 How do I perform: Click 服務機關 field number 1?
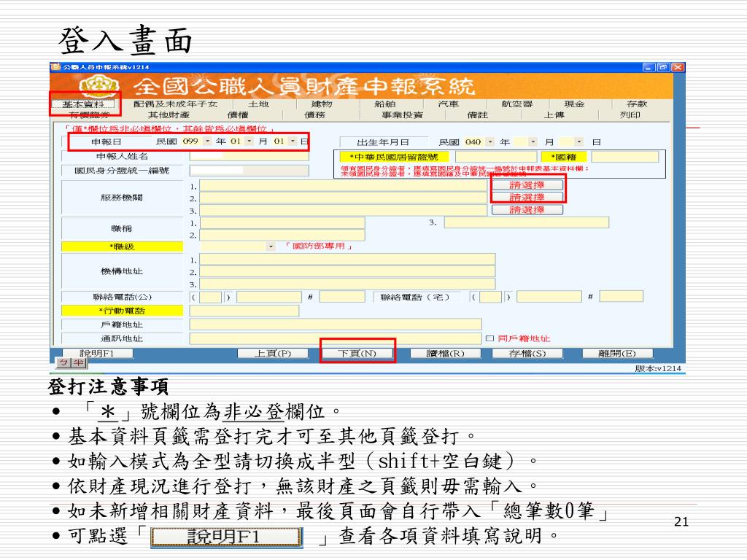(343, 186)
